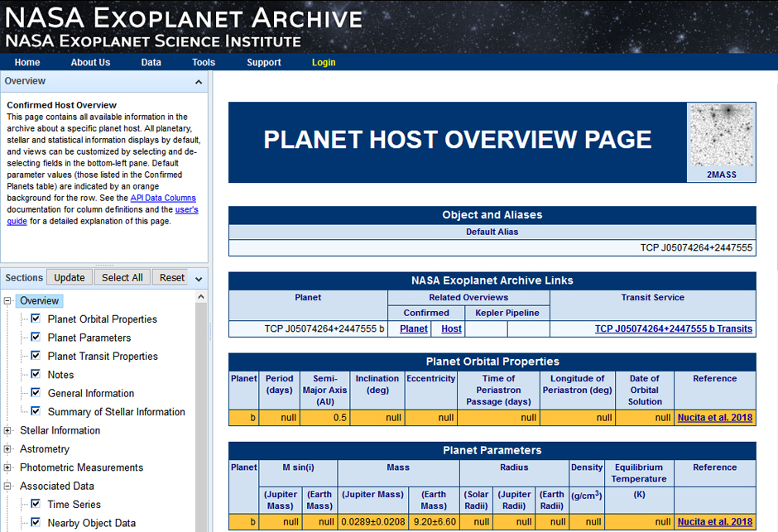
Task: Select the semi-major axis value 0.5
Action: [340, 418]
